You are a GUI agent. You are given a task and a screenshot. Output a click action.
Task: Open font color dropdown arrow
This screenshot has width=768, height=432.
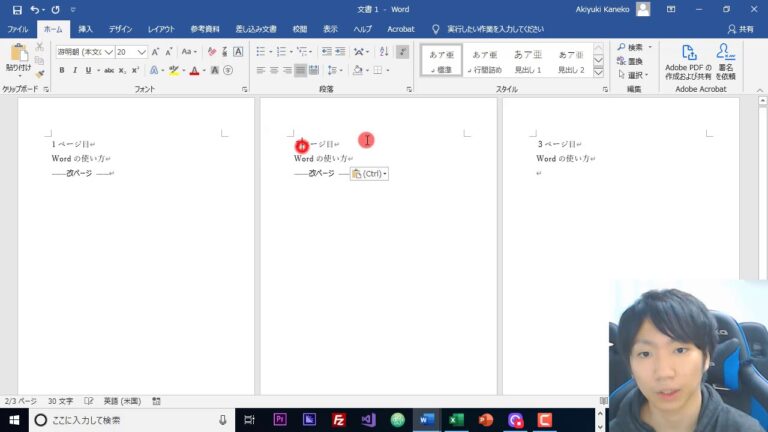(204, 71)
